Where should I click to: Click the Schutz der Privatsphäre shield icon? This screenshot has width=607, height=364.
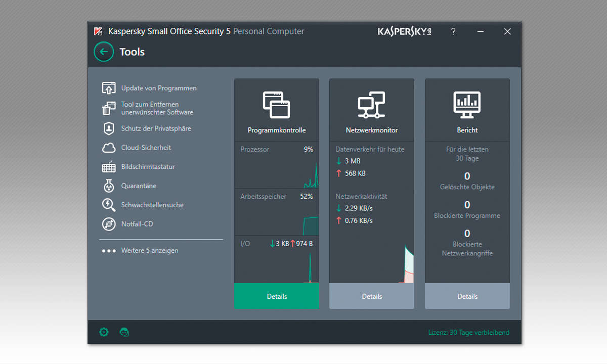pos(109,128)
